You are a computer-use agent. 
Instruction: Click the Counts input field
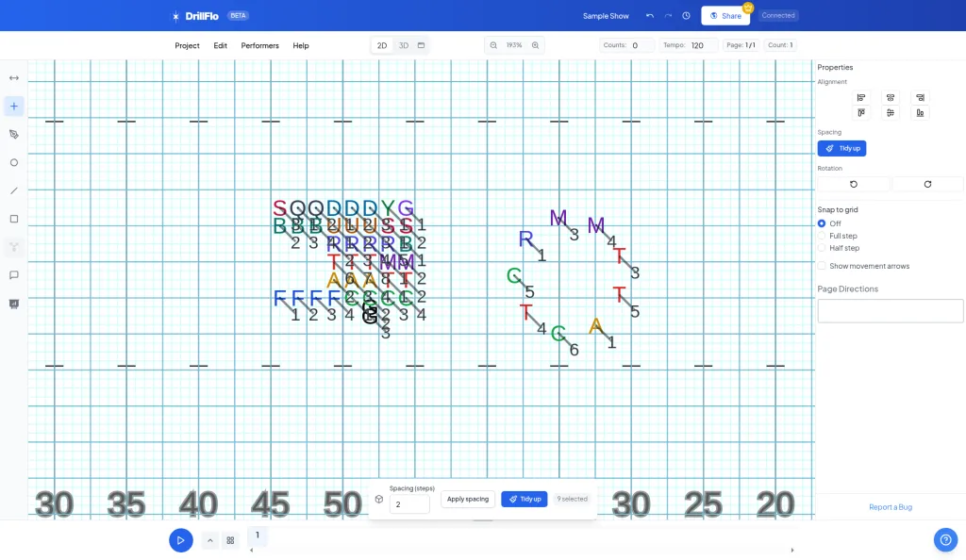[x=641, y=45]
